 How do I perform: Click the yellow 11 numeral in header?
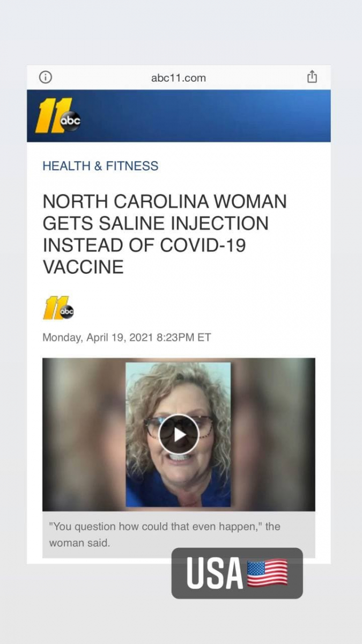[x=49, y=116]
